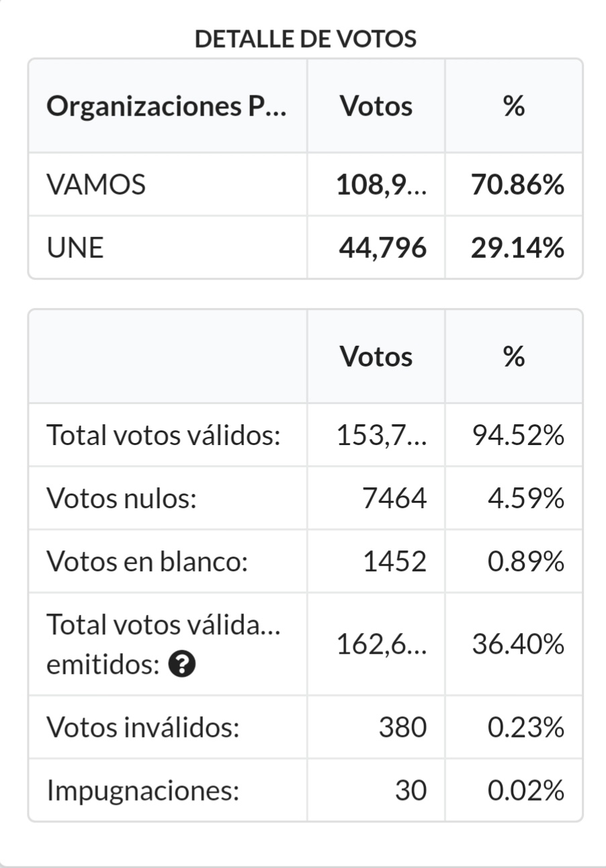Select the truncated Organizaciones P… column header

[167, 106]
